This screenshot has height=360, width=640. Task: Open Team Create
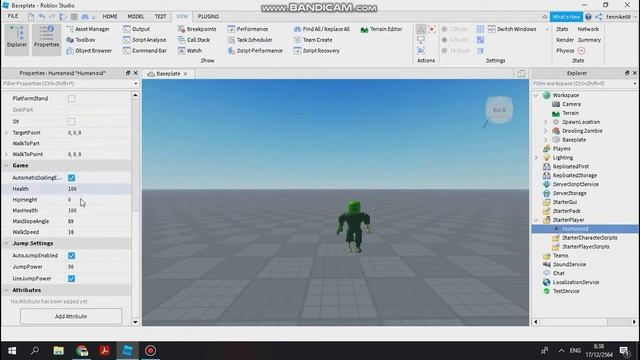(x=313, y=40)
